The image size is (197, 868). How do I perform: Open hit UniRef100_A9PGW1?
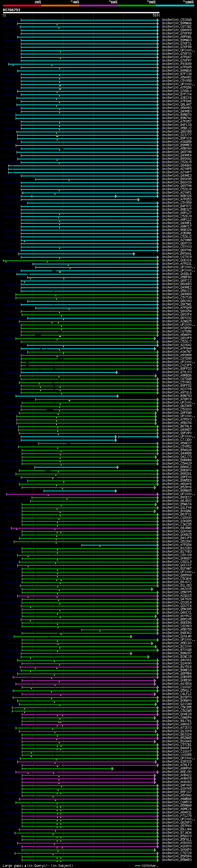(x=177, y=37)
